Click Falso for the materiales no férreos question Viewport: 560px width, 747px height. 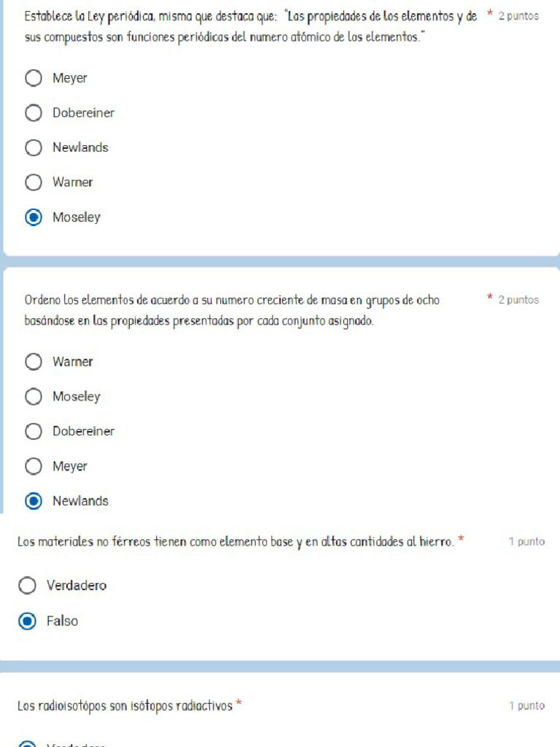(28, 622)
